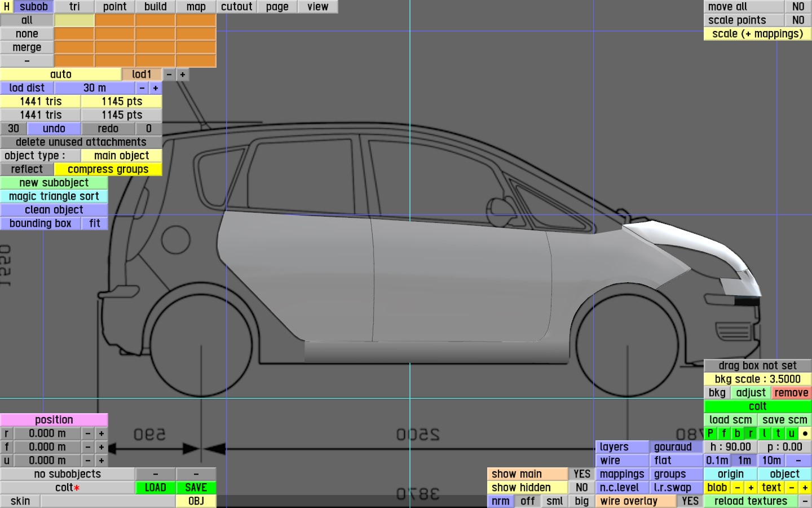Select all layers with the 'all' button
Viewport: 812px width, 508px height.
point(27,20)
